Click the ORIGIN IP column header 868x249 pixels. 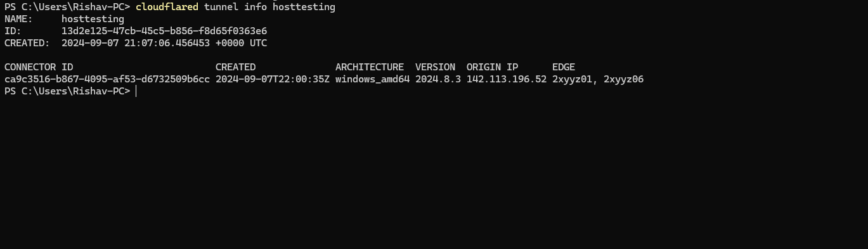[493, 67]
